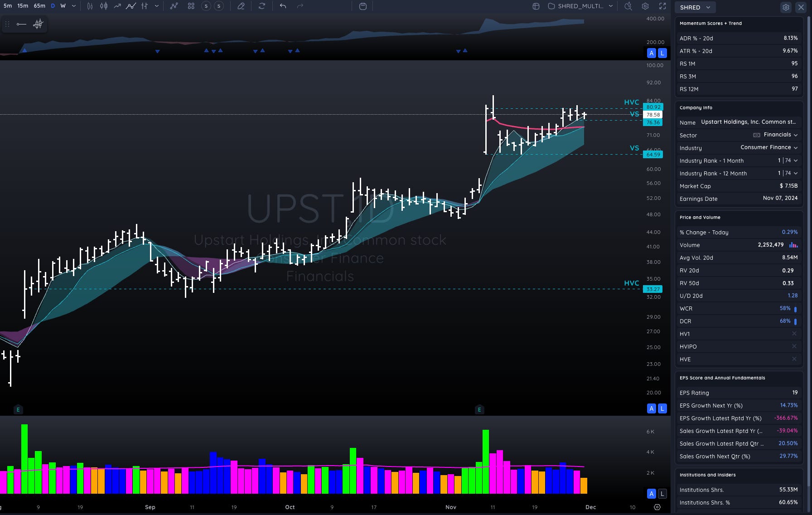Toggle auto scale A on volume pane
The width and height of the screenshot is (812, 515).
(652, 494)
